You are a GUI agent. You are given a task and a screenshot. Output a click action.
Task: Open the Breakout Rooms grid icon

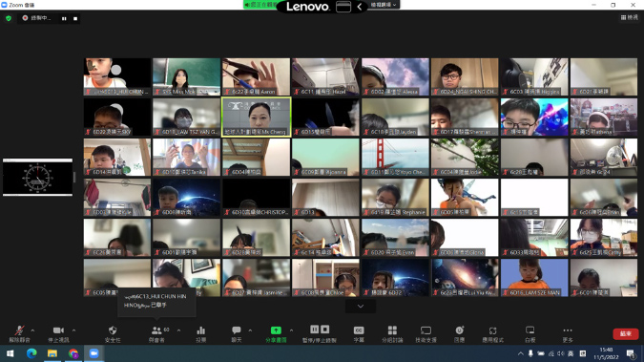[392, 330]
